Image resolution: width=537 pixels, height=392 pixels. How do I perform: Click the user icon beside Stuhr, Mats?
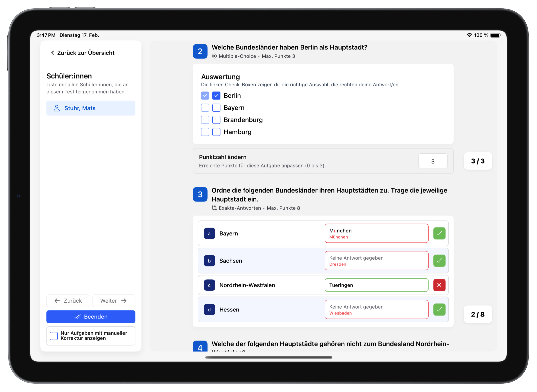tap(57, 108)
